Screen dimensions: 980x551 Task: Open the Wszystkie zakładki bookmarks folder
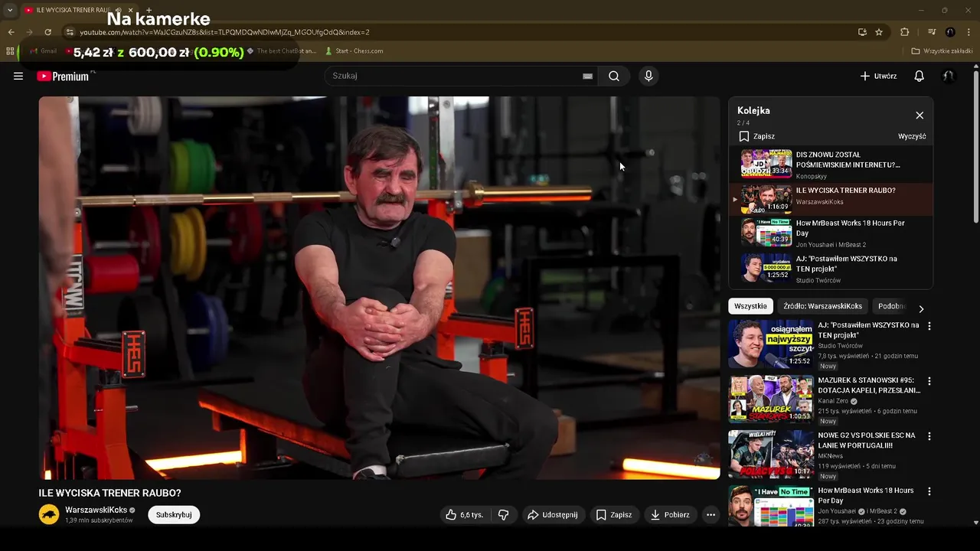pyautogui.click(x=942, y=51)
